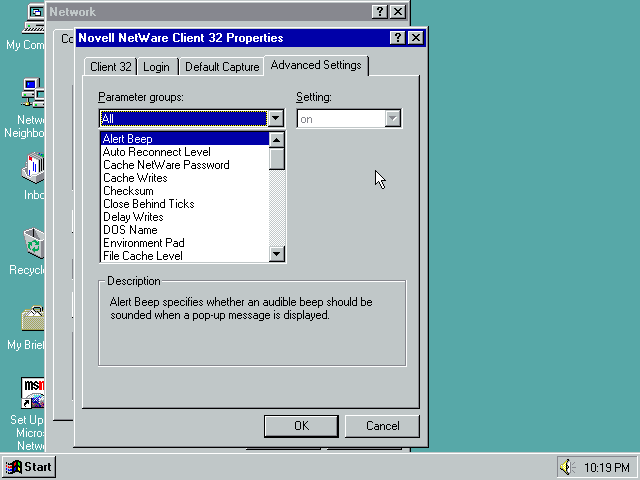This screenshot has width=640, height=480.
Task: Open the My Computer desktop icon
Action: [33, 19]
